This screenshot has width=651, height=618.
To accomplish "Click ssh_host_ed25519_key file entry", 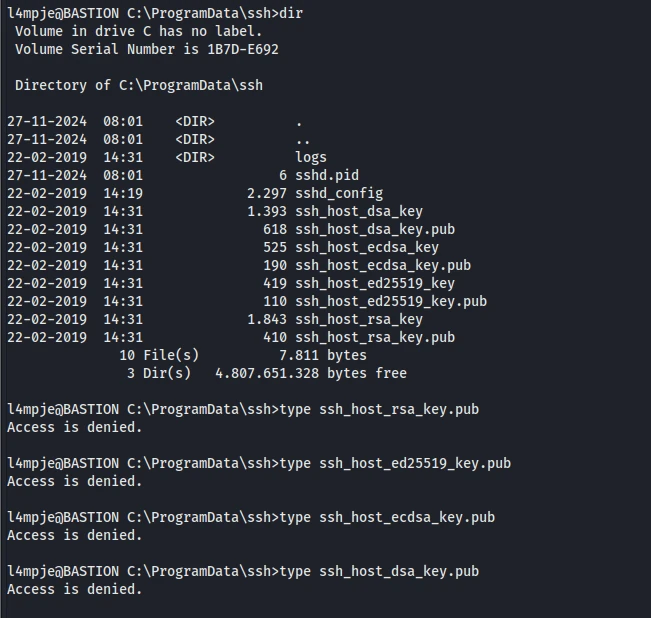I will [x=375, y=283].
